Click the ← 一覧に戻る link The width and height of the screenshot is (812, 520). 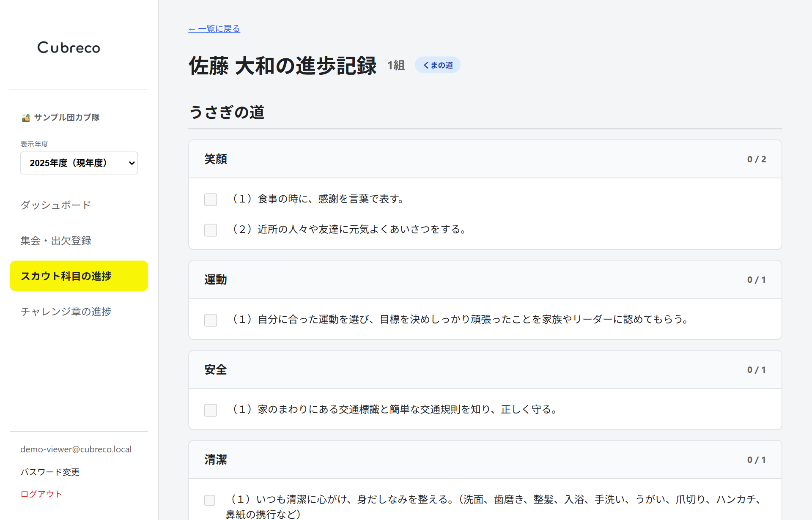click(214, 29)
